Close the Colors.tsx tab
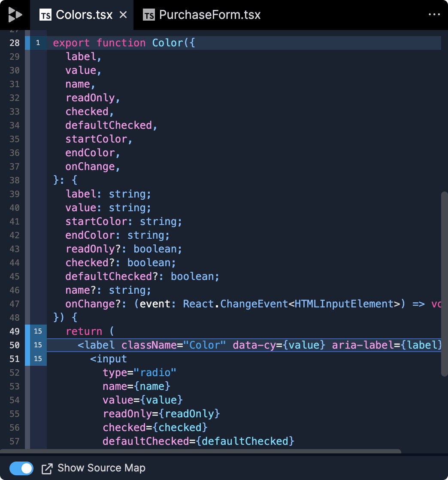This screenshot has width=448, height=480. [x=123, y=15]
